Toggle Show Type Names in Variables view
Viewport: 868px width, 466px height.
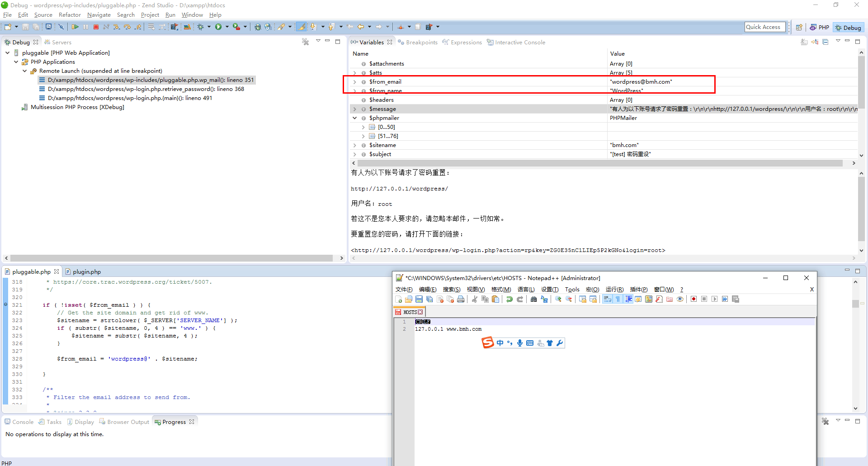coord(804,42)
